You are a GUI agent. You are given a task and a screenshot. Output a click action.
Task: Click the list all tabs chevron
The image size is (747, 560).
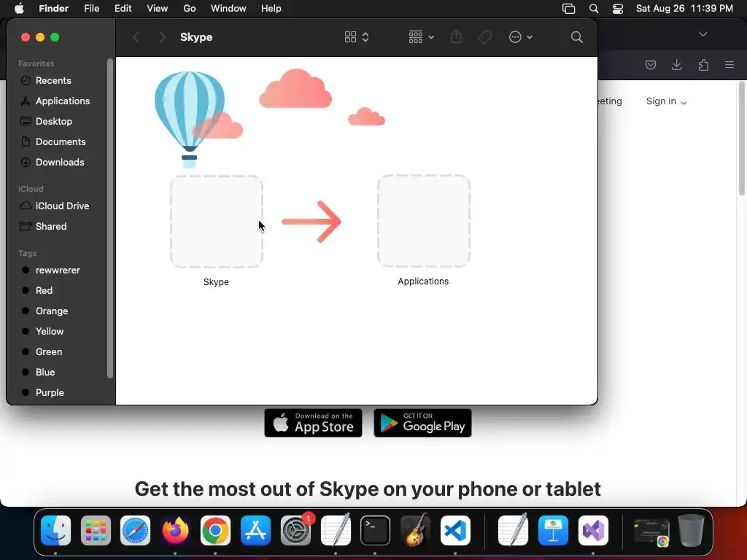pos(703,34)
